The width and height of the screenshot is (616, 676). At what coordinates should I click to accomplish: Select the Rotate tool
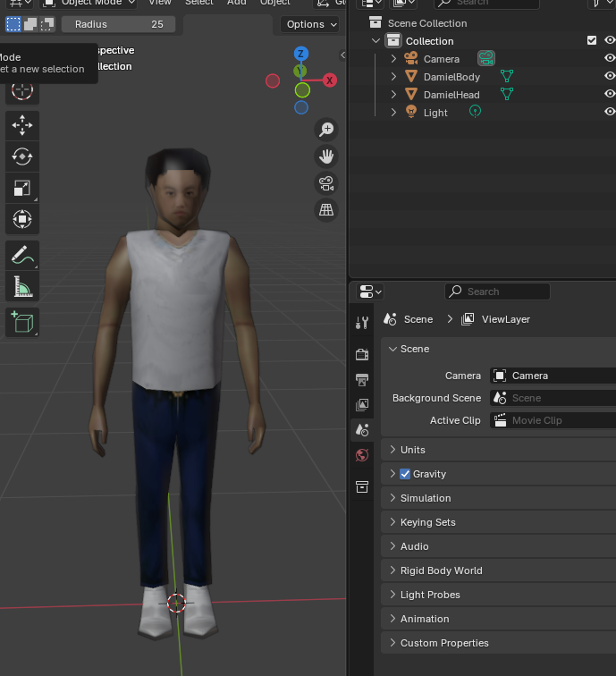(x=22, y=156)
